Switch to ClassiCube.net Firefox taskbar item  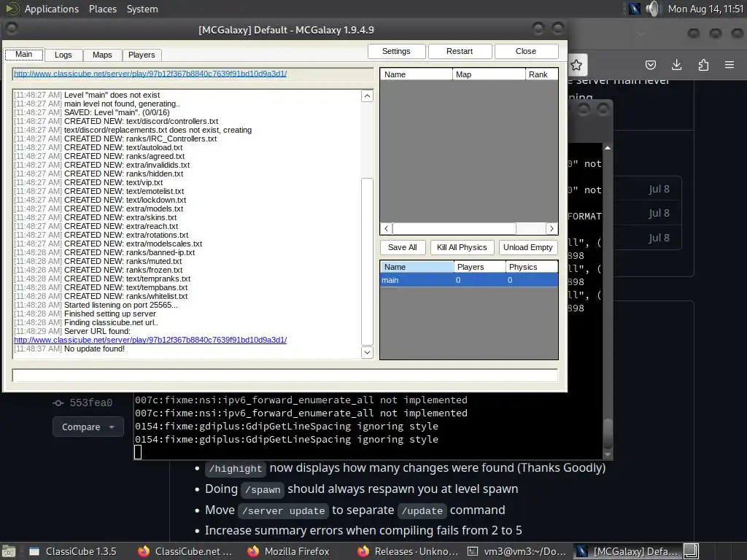186,551
